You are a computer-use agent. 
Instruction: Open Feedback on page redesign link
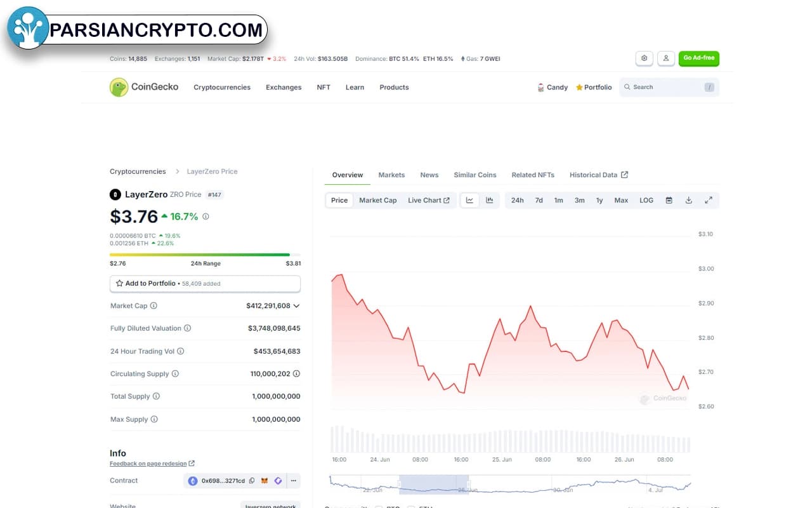pos(152,464)
